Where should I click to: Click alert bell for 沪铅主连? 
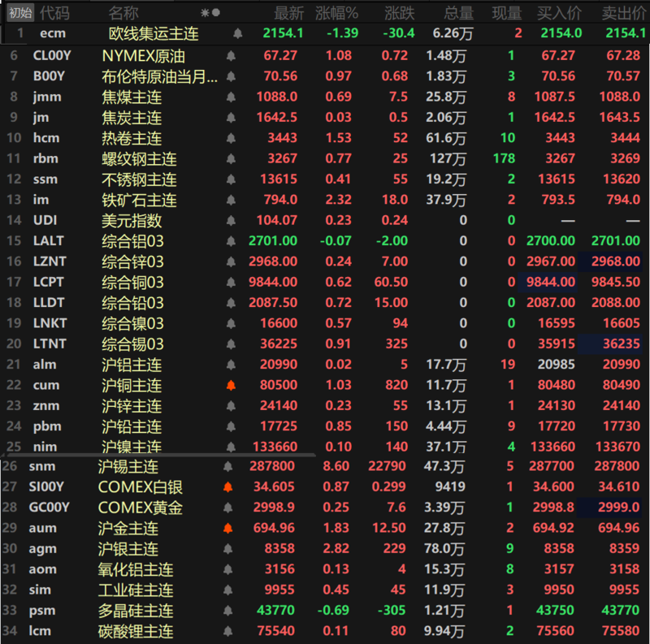click(231, 426)
